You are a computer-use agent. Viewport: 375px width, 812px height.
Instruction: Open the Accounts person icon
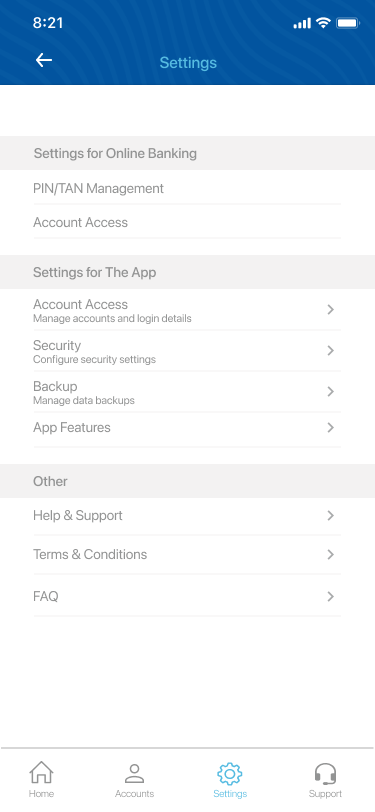135,774
